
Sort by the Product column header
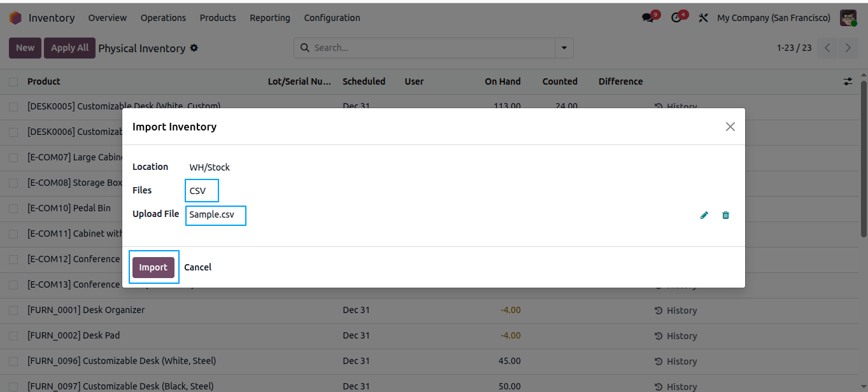[44, 81]
